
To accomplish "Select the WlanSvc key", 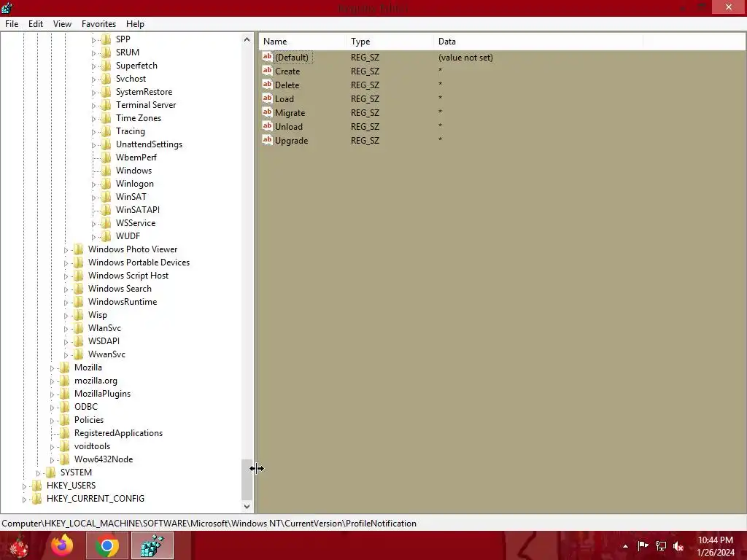I will point(104,327).
